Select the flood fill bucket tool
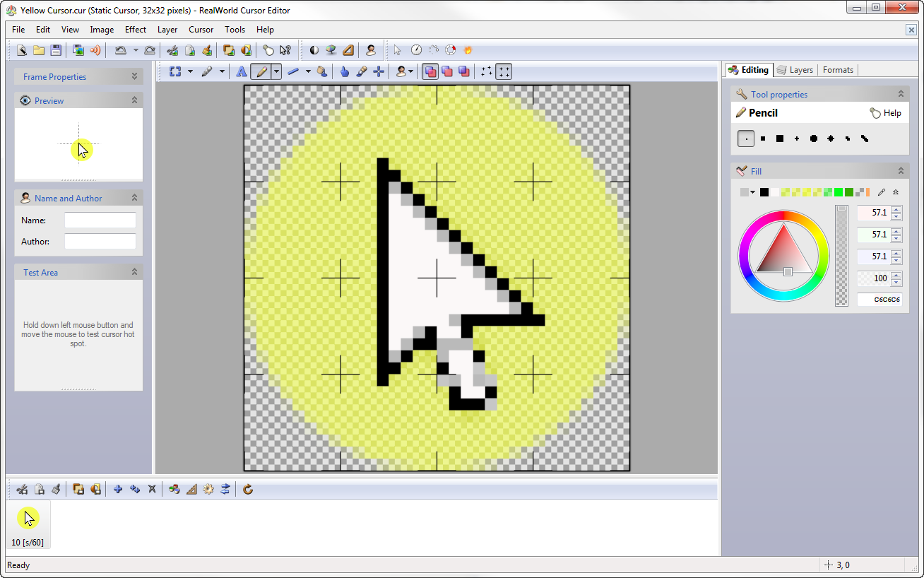Image resolution: width=924 pixels, height=578 pixels. 322,71
